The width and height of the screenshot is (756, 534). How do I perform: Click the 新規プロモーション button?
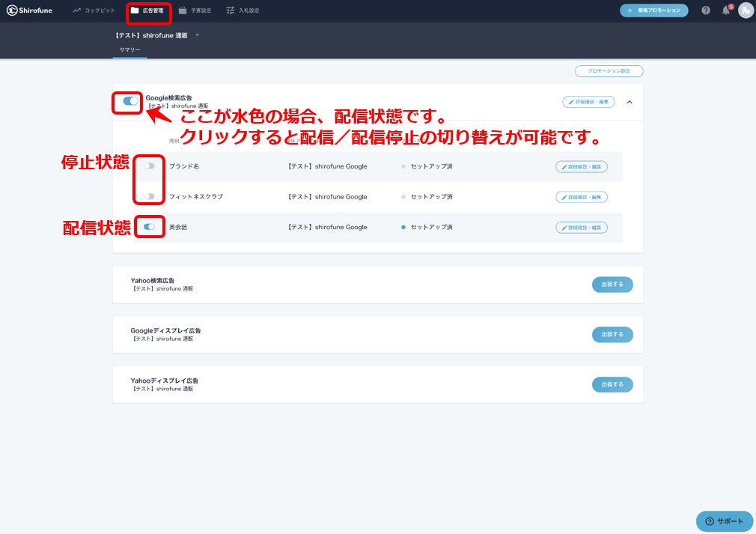coord(653,10)
